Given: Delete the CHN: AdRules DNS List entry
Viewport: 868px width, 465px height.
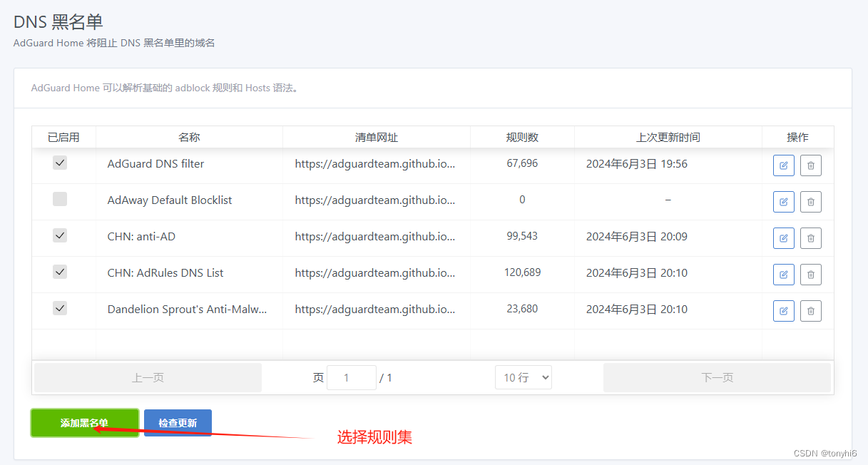Looking at the screenshot, I should (x=810, y=275).
